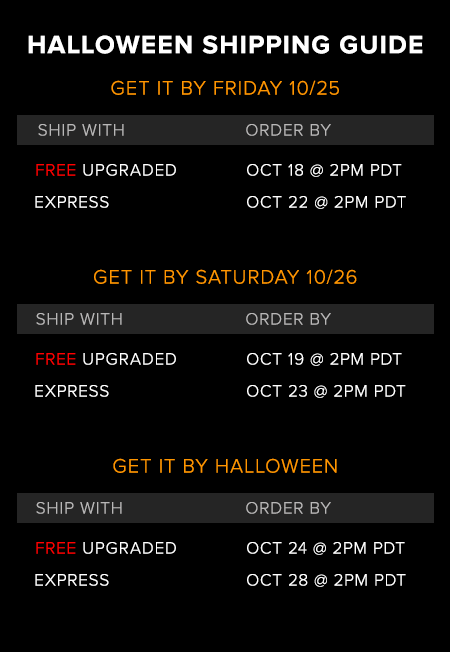Viewport: 450px width, 652px height.
Task: Click the Oct 19 @ 2PM PDT deadline
Action: (x=324, y=359)
